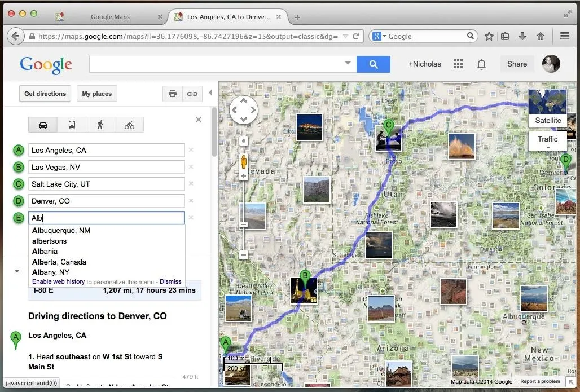This screenshot has width=580, height=392.
Task: Go to the browser home page icon
Action: tap(541, 36)
